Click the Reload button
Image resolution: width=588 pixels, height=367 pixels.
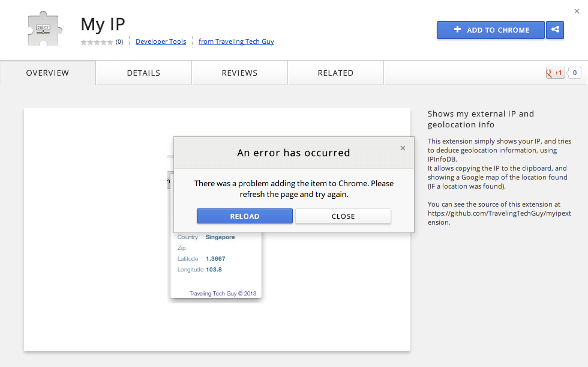pos(245,216)
